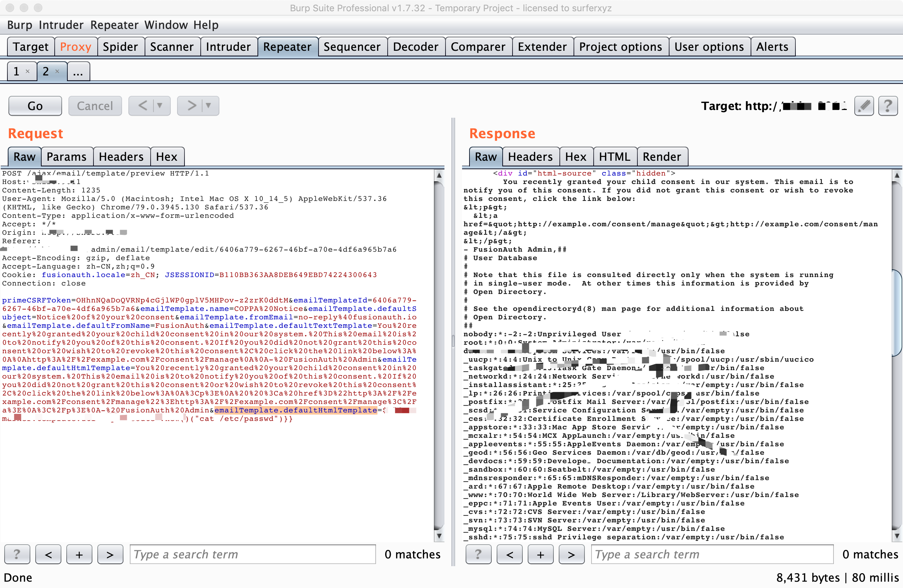Go to previous match in request search
Image resolution: width=903 pixels, height=588 pixels.
pyautogui.click(x=48, y=554)
